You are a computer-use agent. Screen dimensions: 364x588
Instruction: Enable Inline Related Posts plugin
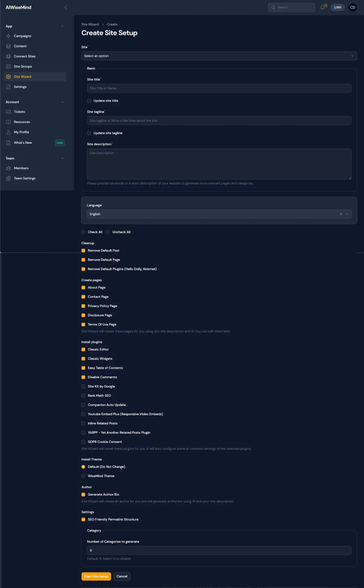[83, 423]
